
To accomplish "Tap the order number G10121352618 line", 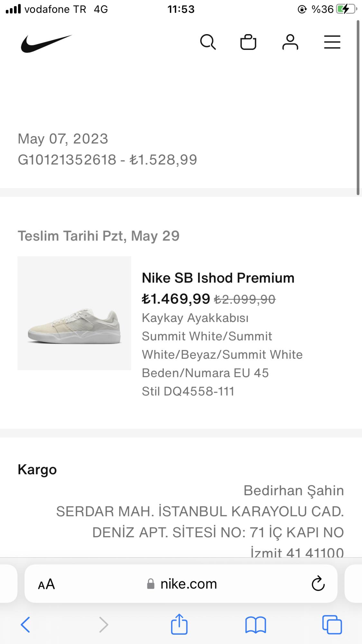I will click(x=107, y=160).
